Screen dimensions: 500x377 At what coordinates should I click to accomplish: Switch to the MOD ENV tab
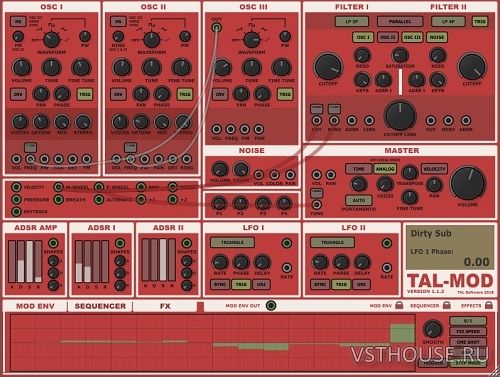coord(35,306)
